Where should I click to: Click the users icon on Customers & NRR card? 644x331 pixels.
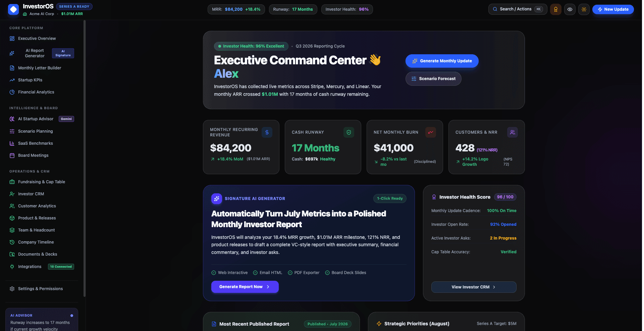coord(513,132)
